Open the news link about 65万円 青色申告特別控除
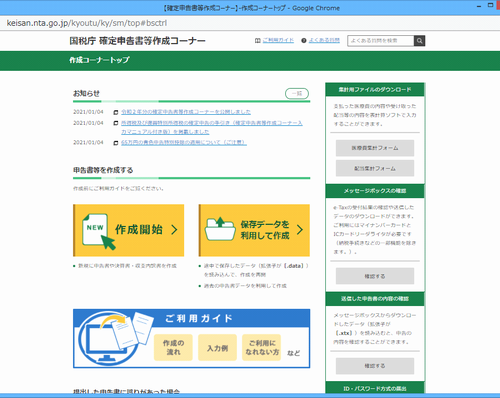This screenshot has width=500, height=398. [x=184, y=143]
